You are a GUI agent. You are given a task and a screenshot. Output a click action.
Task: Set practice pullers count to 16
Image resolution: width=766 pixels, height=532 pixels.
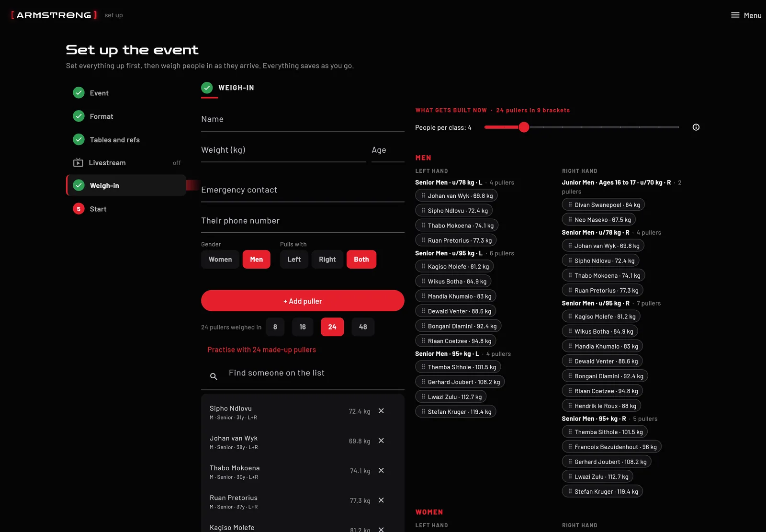click(x=303, y=327)
